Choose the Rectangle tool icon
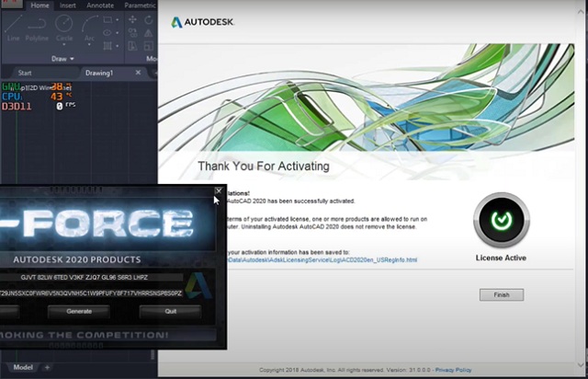 [x=107, y=19]
